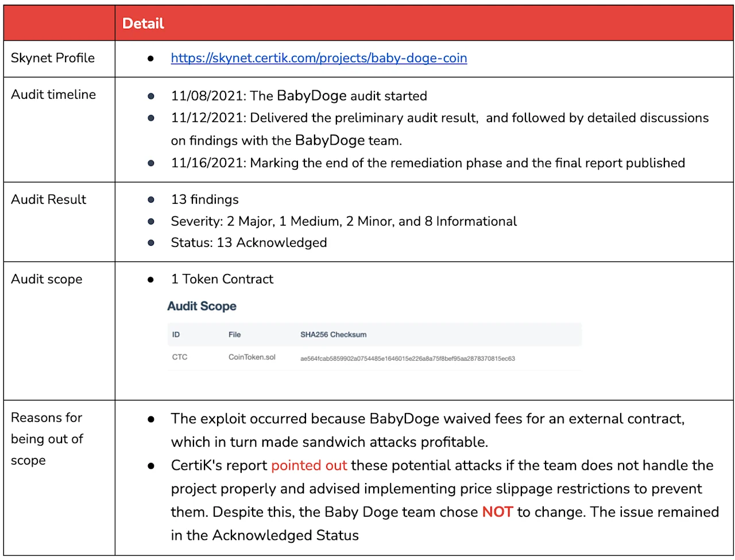Select the 'Audit Result' row label
Image resolution: width=735 pixels, height=560 pixels.
(48, 199)
